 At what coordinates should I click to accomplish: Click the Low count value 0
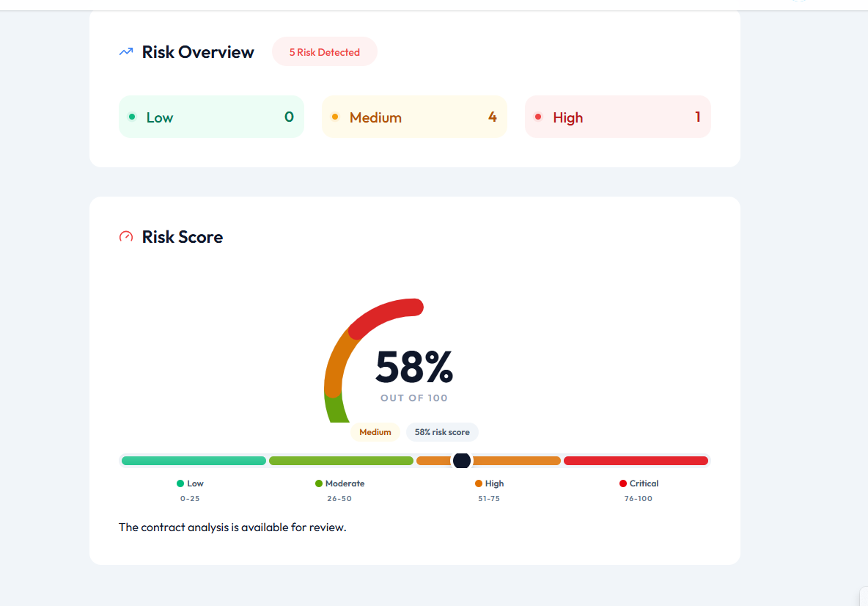click(289, 117)
